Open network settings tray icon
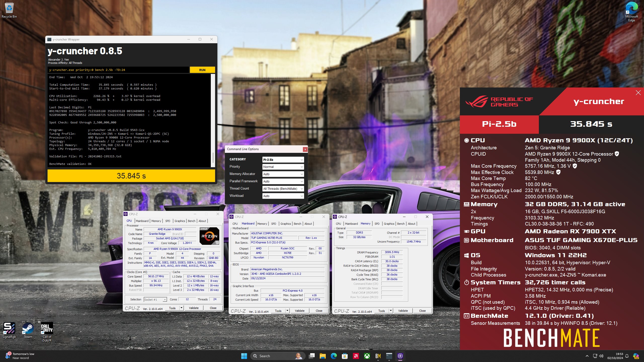Viewport: 644px width, 362px height. (x=595, y=356)
